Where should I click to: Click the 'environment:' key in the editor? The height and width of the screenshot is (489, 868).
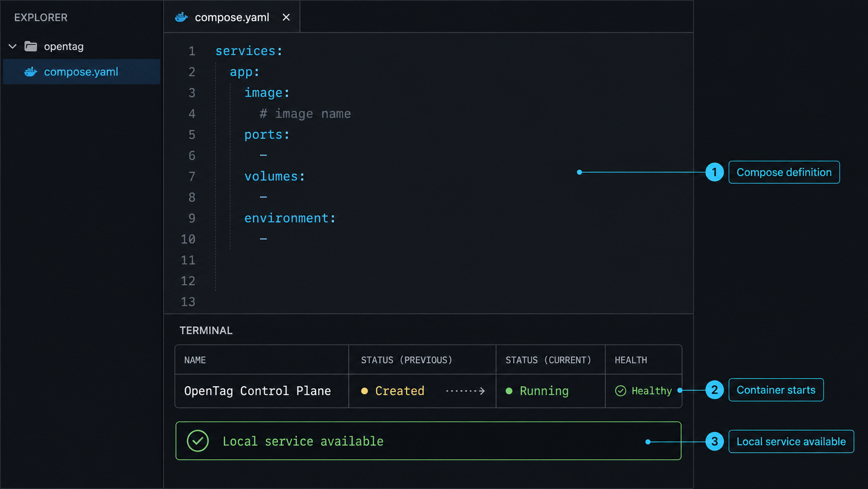(290, 218)
